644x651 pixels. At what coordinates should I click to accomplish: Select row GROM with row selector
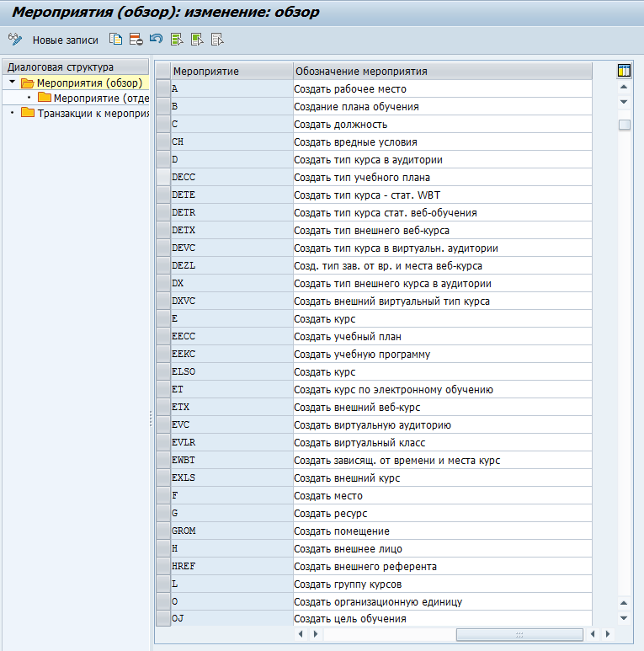(x=163, y=531)
